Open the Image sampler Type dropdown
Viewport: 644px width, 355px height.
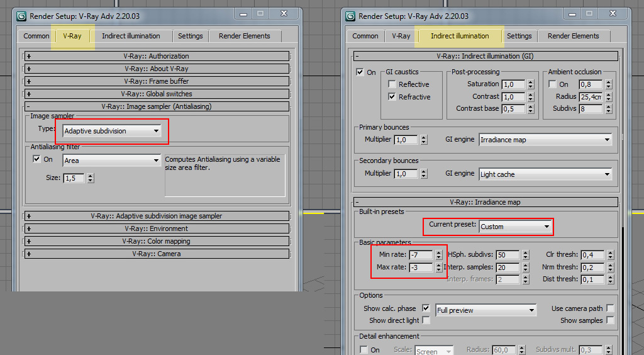pyautogui.click(x=112, y=131)
